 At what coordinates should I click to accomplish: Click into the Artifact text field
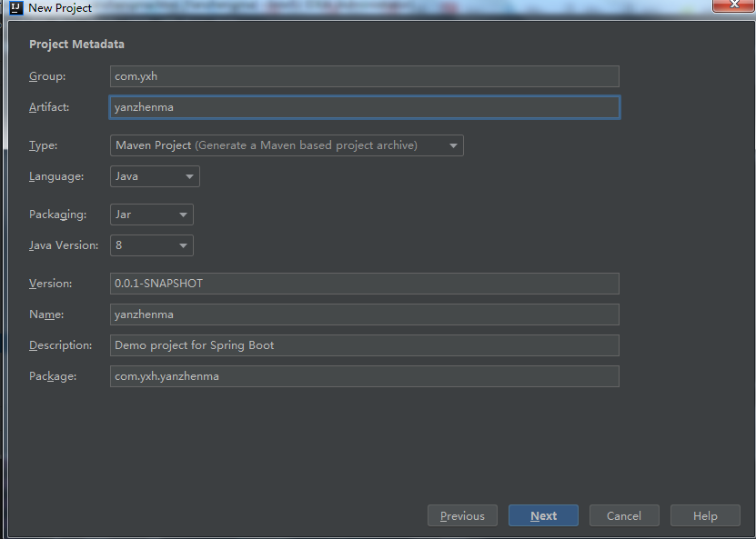pos(365,107)
